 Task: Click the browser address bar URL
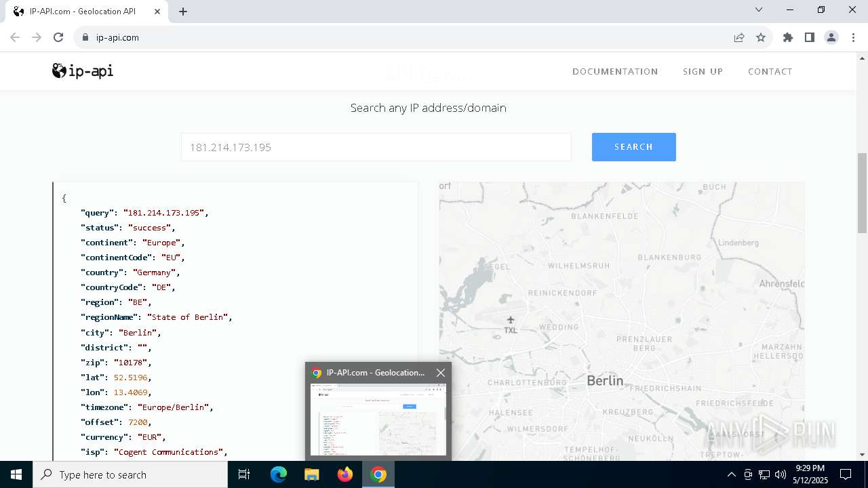[117, 37]
